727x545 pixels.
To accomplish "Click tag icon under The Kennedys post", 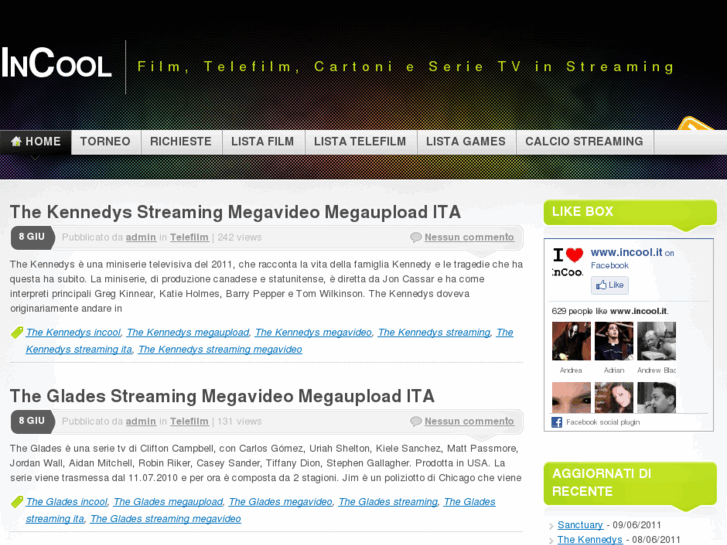I will [x=17, y=333].
